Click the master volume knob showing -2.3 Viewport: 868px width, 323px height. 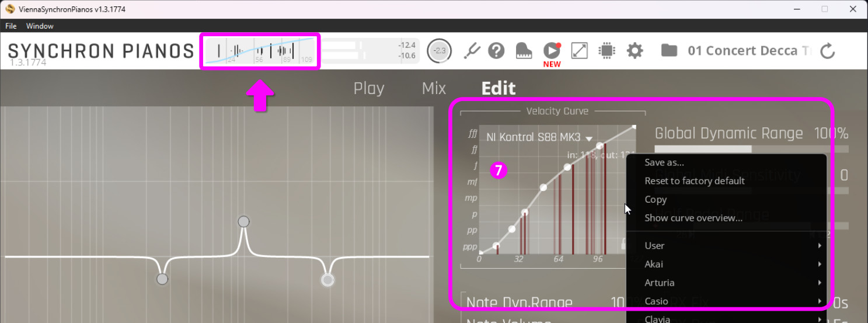pos(439,51)
